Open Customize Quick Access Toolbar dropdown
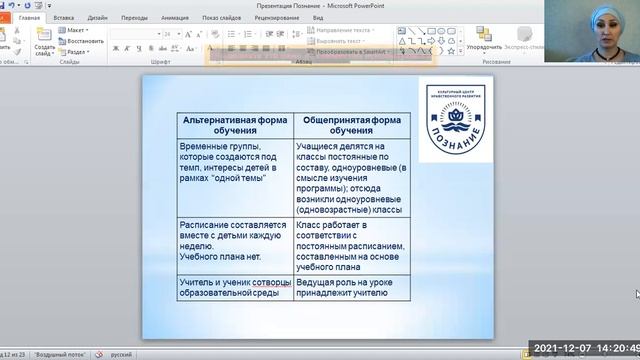This screenshot has height=360, width=640. 49,6
